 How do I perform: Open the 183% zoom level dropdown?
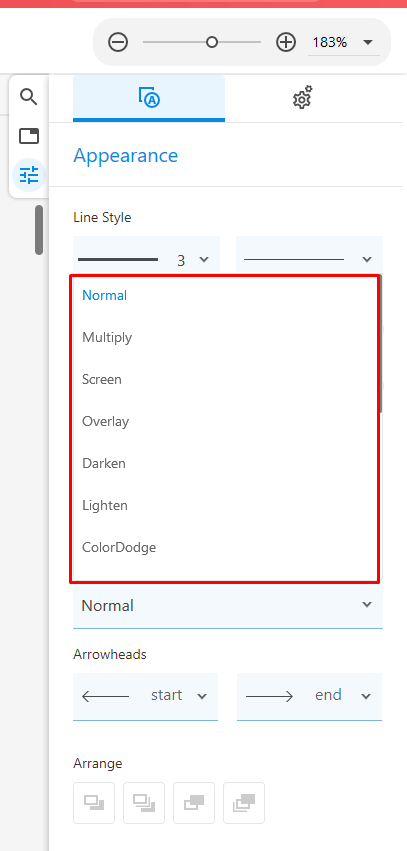pyautogui.click(x=344, y=42)
